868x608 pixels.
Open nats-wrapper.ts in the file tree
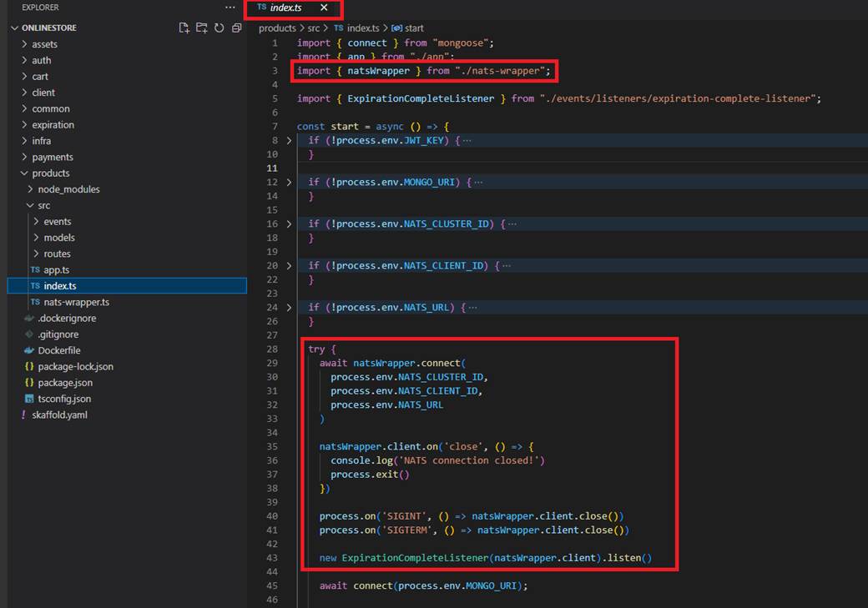76,302
